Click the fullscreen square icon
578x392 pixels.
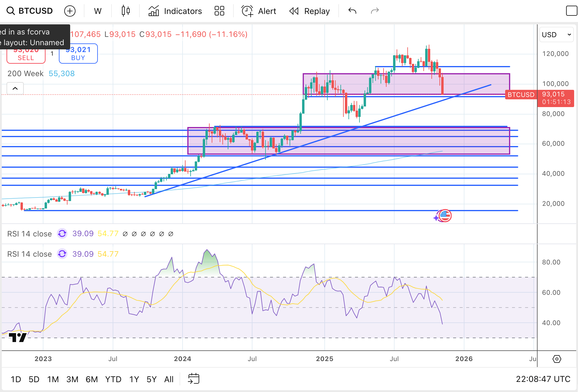(x=571, y=11)
